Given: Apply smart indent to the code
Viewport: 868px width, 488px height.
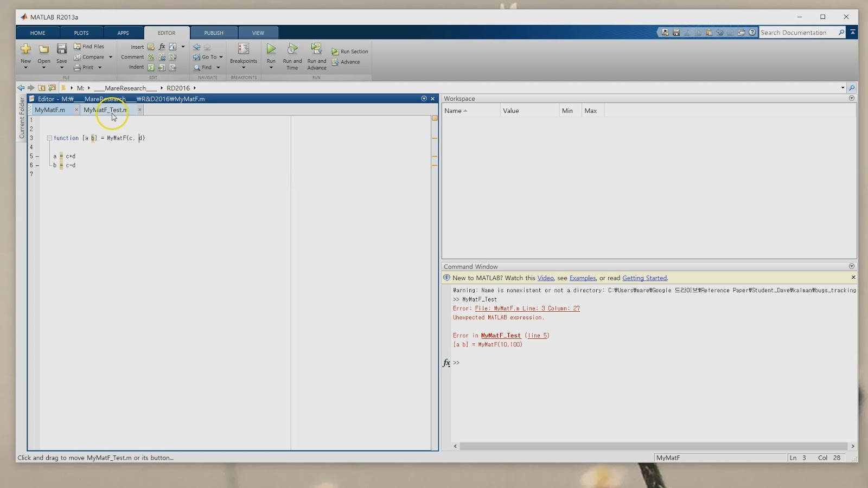Looking at the screenshot, I should point(151,67).
